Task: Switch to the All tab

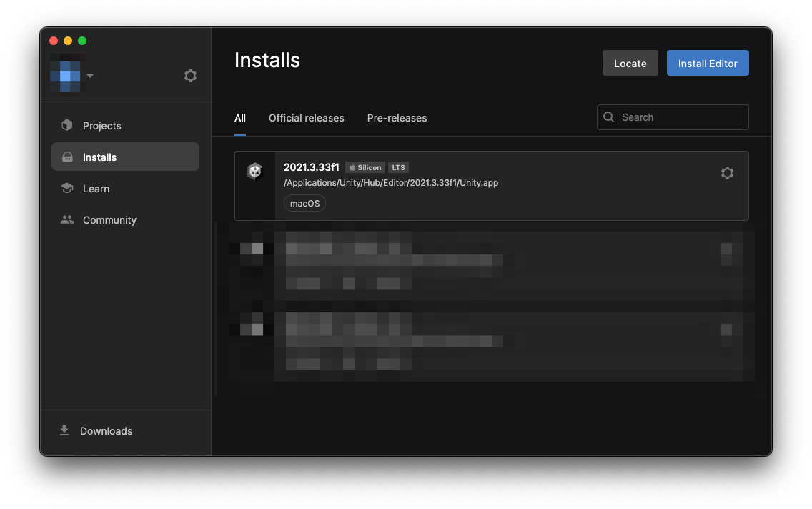Action: coord(239,118)
